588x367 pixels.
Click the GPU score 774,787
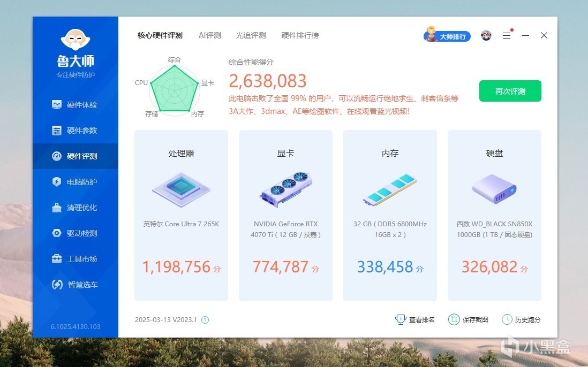point(281,267)
